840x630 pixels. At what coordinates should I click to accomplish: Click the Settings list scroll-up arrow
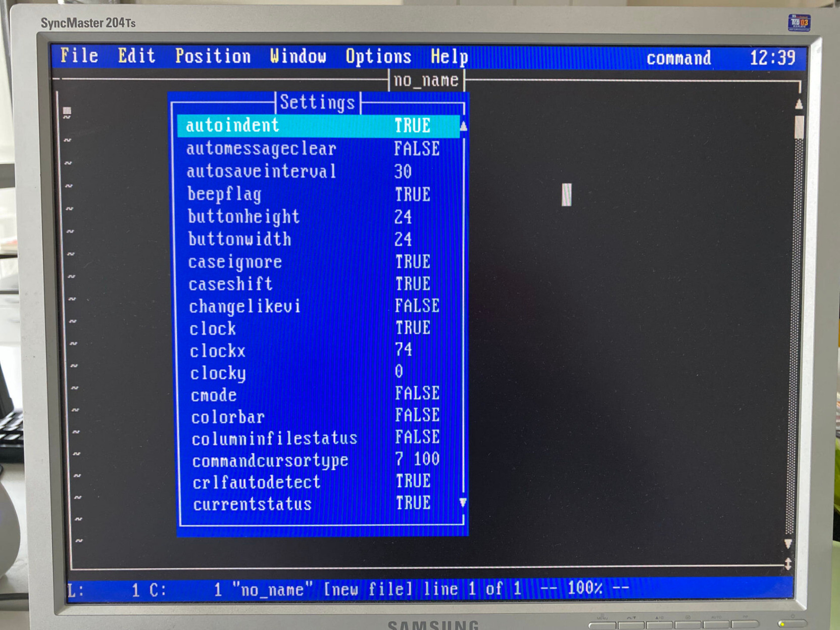(x=463, y=126)
